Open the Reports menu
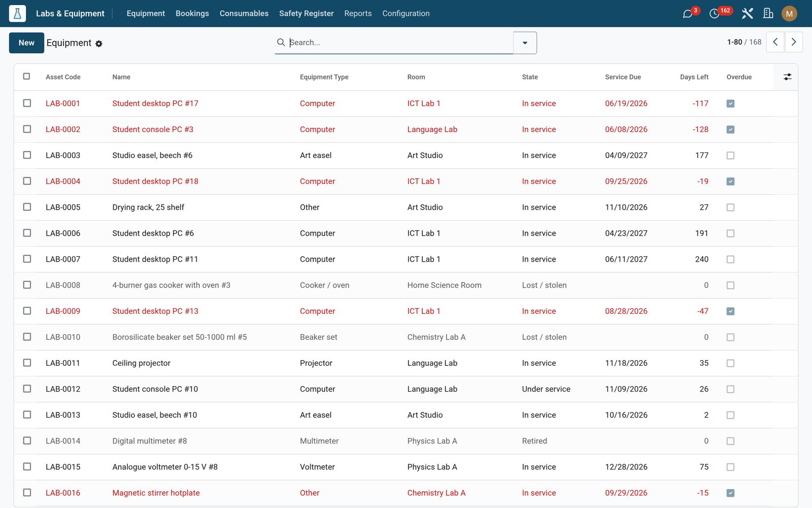The image size is (812, 508). pos(358,14)
